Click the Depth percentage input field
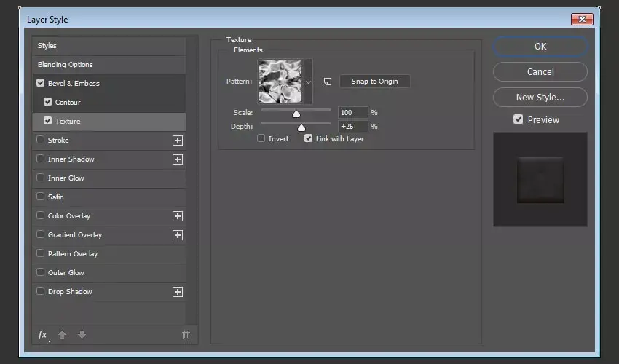 353,127
